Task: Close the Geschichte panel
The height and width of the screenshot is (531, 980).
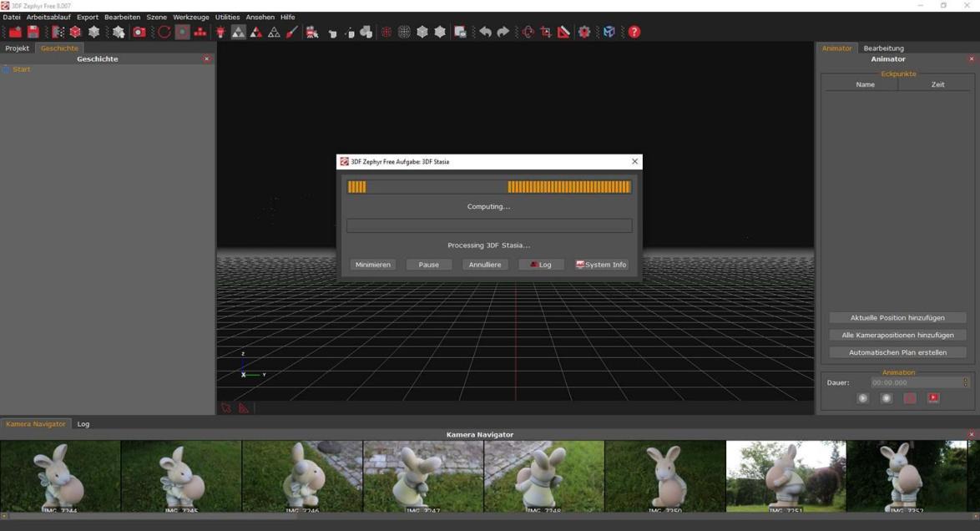Action: (x=207, y=58)
